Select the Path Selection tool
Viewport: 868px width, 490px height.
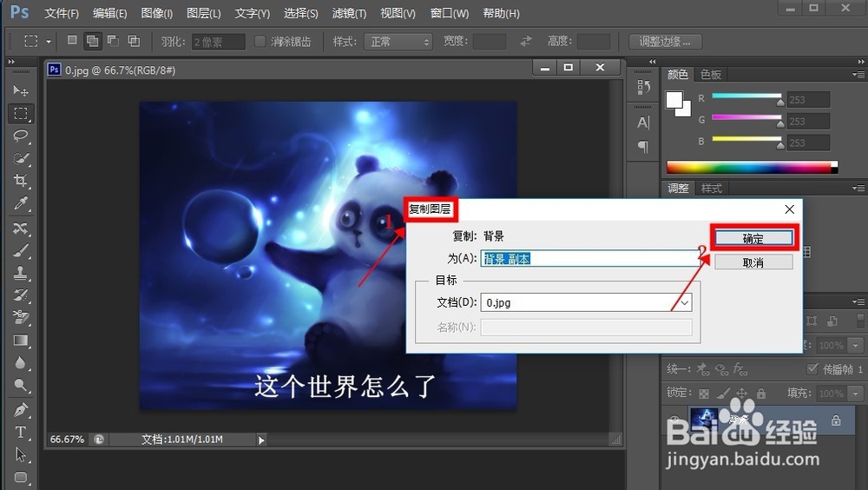[21, 454]
